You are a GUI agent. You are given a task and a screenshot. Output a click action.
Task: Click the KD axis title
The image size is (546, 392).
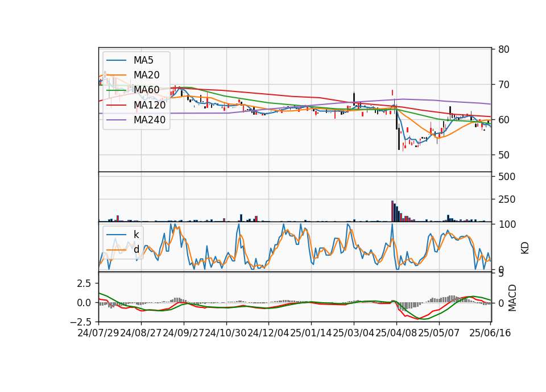[x=525, y=248]
